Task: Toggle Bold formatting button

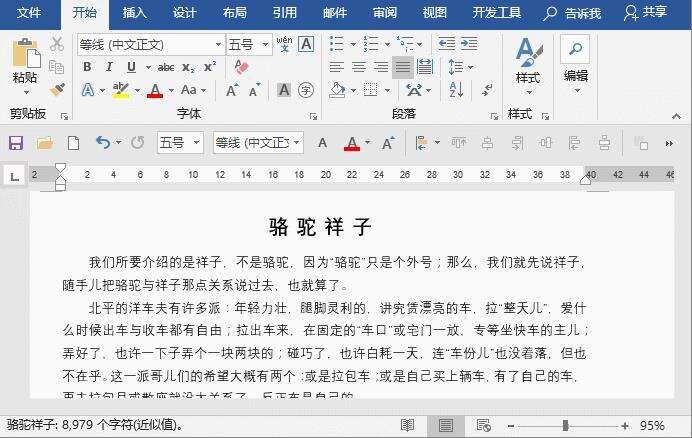Action: [x=87, y=67]
